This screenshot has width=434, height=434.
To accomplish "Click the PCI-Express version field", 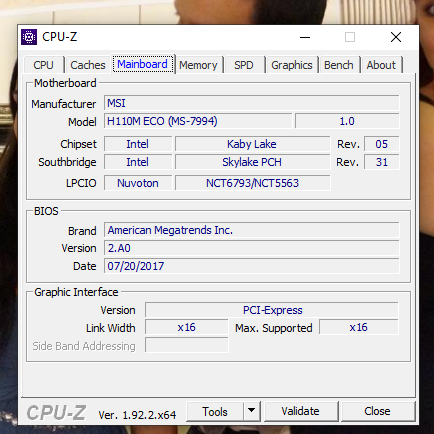I will (272, 310).
